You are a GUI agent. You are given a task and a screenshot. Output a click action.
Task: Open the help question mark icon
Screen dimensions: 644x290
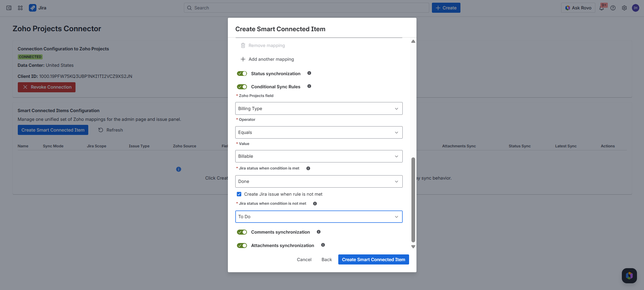coord(613,8)
